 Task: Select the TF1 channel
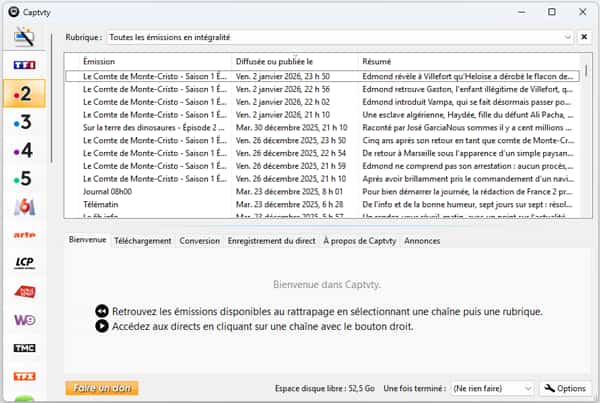[x=24, y=65]
